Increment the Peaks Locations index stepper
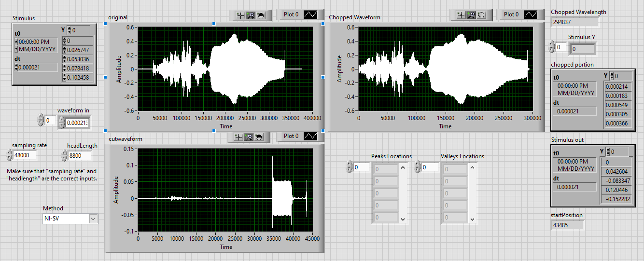Screen dimensions: 644x261 [350, 165]
